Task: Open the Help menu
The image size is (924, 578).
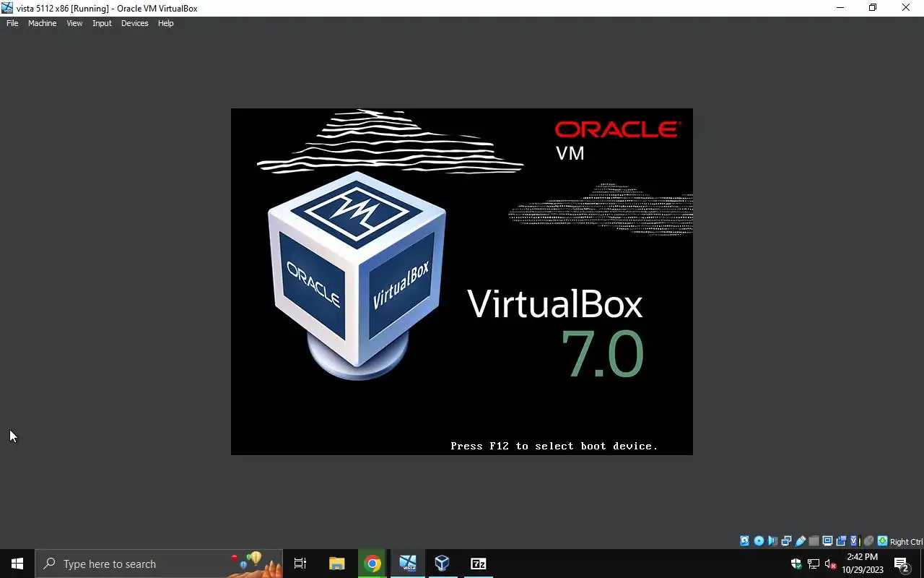Action: tap(166, 23)
